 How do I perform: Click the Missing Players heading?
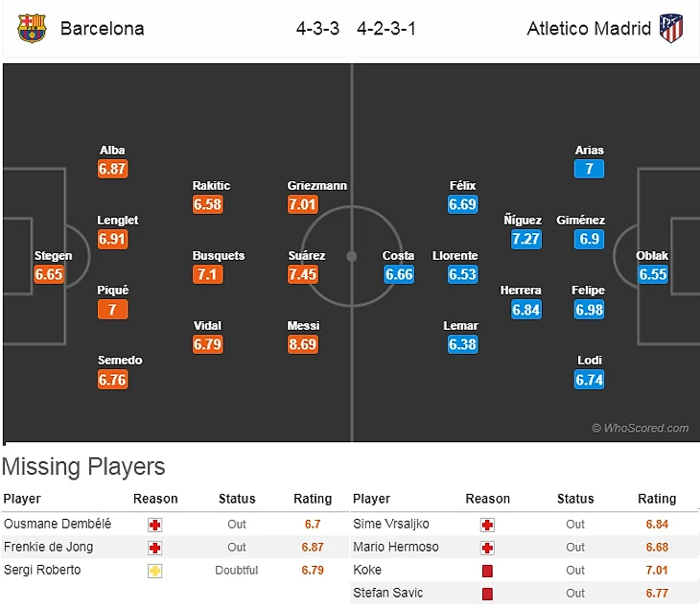coord(83,467)
